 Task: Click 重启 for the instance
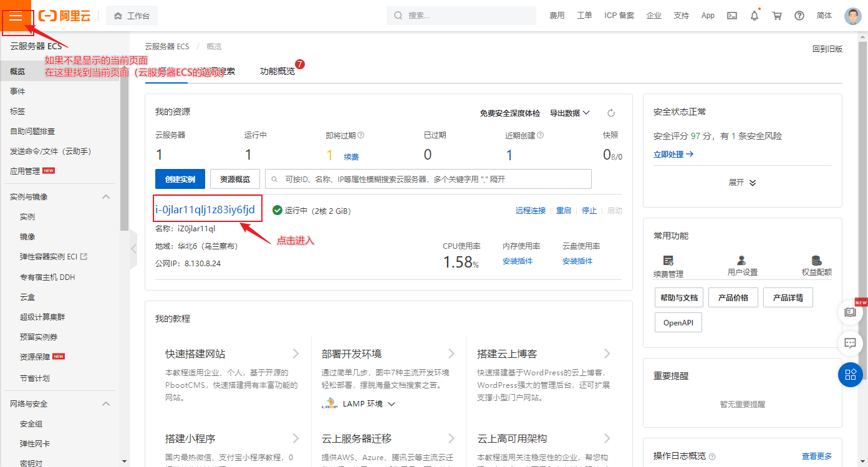click(564, 211)
